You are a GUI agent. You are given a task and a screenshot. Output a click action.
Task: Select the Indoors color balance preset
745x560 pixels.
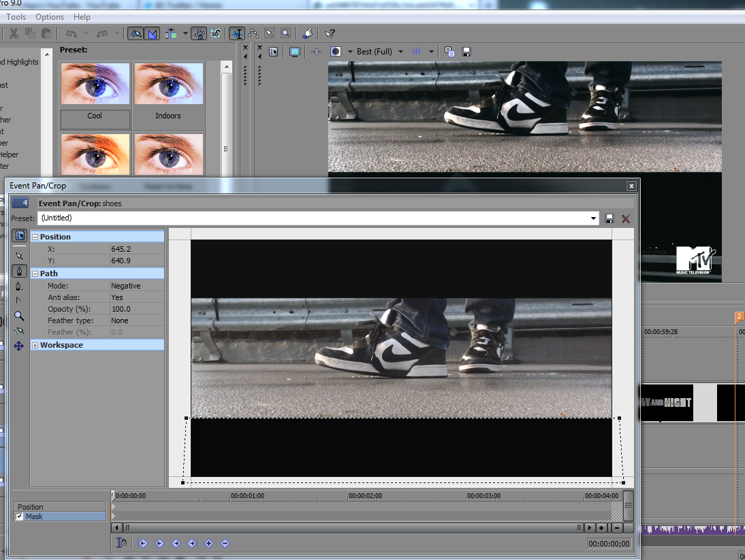point(169,95)
